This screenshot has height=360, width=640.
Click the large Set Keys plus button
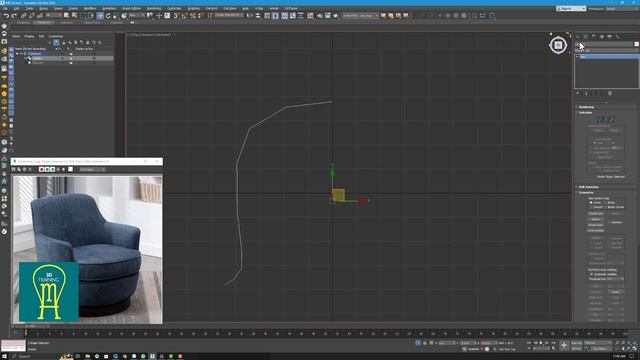point(564,345)
